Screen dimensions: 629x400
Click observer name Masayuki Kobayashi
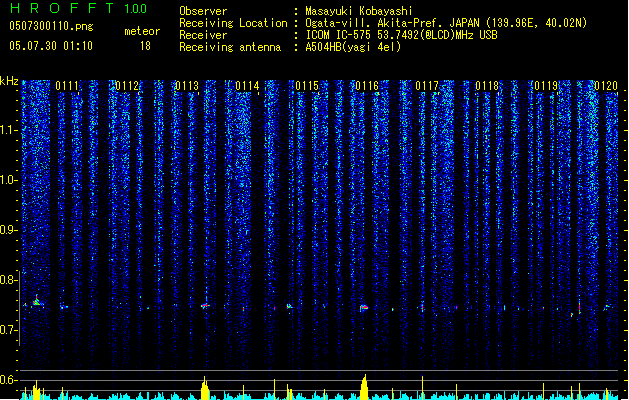tap(359, 11)
